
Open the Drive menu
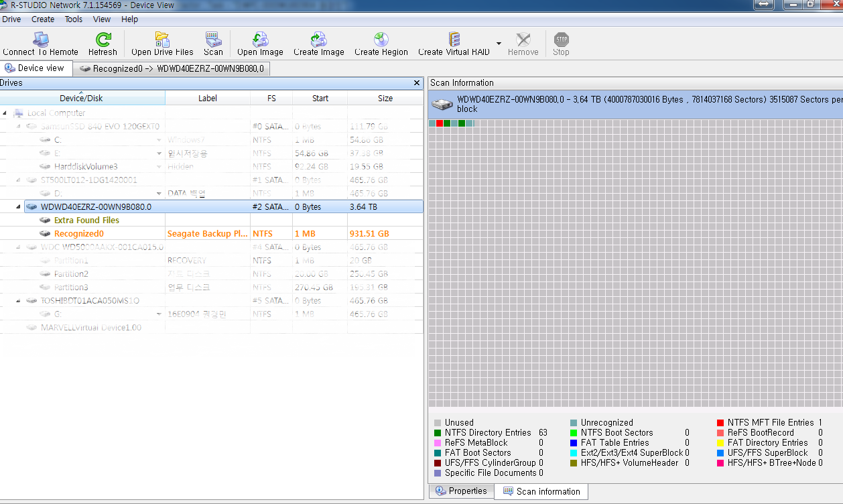(x=11, y=19)
